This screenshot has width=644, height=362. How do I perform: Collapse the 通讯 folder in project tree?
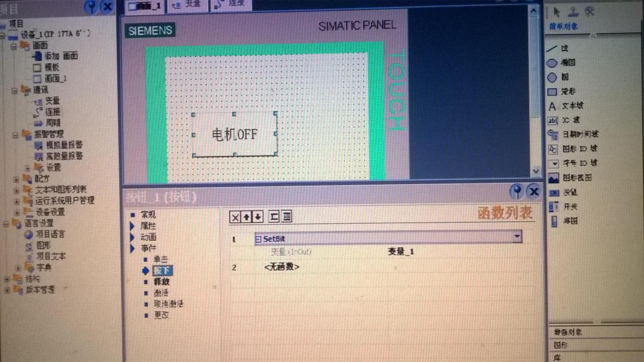click(x=14, y=91)
